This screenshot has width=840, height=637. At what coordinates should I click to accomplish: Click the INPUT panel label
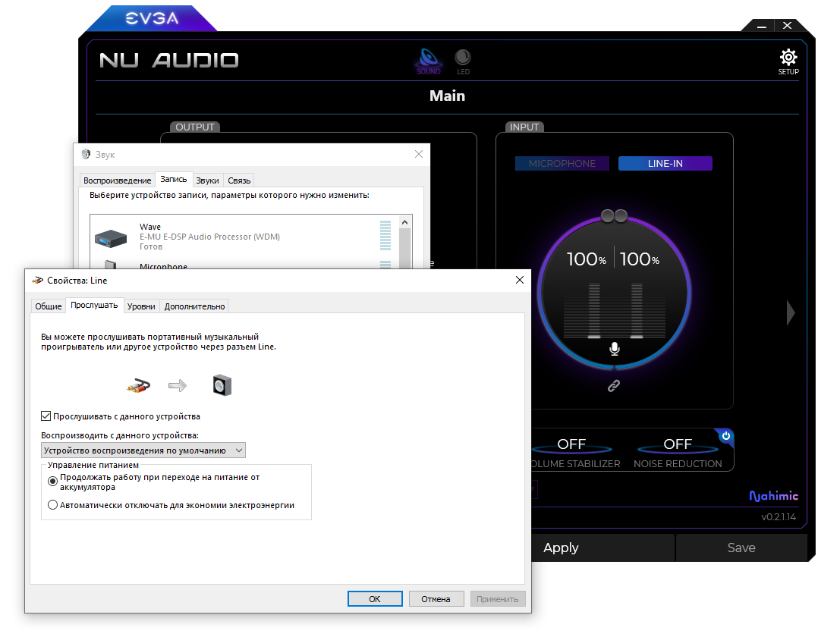tap(524, 127)
